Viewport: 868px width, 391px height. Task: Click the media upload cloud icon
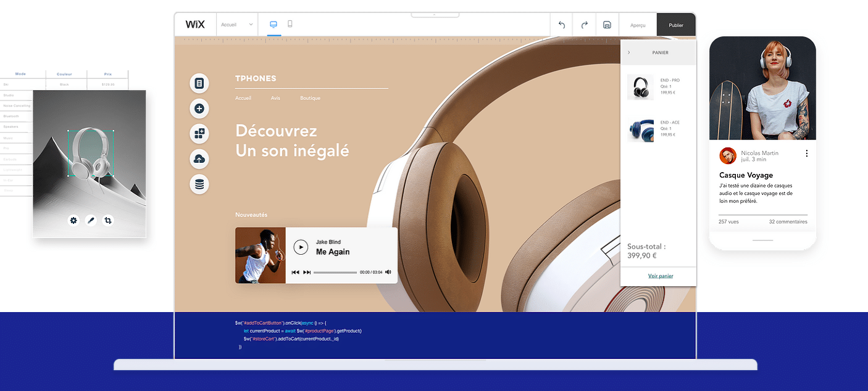(199, 158)
